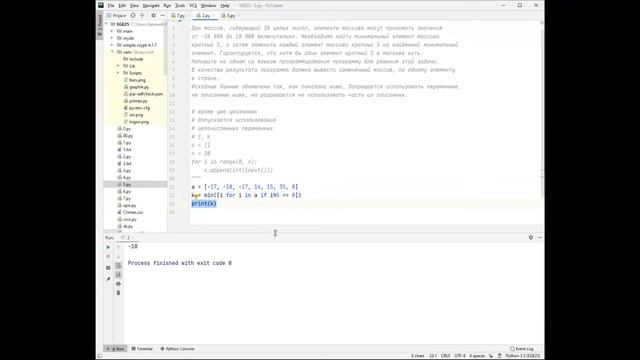Image resolution: width=640 pixels, height=360 pixels.
Task: Select primes.py in project tree
Action: coord(136,101)
